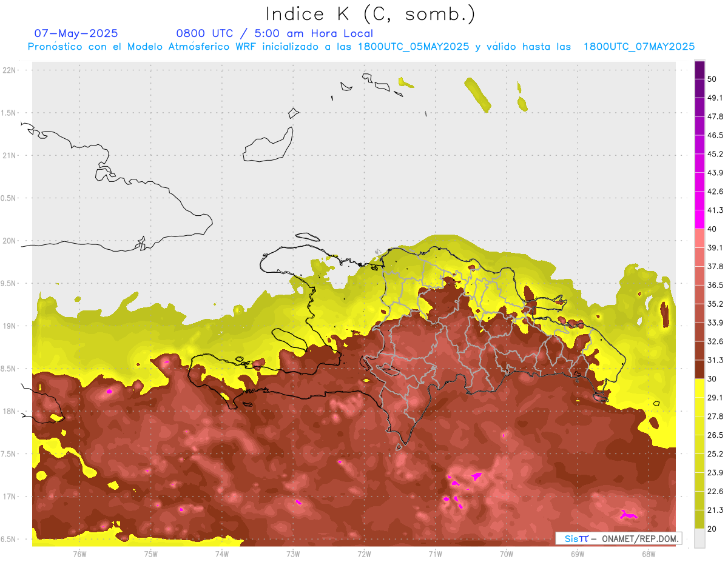This screenshot has width=728, height=562.
Task: Click the "7.5N" latitude axis label
Action: 9,454
